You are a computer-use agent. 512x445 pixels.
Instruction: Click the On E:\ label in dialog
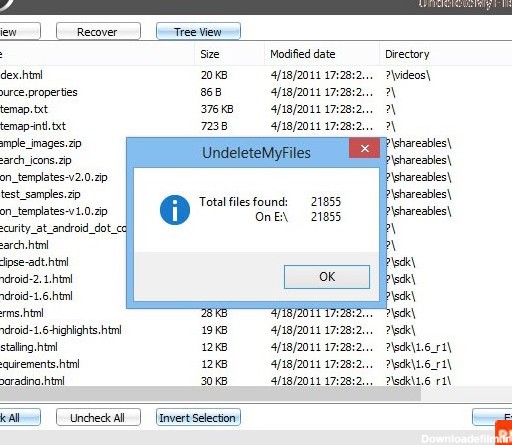[272, 217]
